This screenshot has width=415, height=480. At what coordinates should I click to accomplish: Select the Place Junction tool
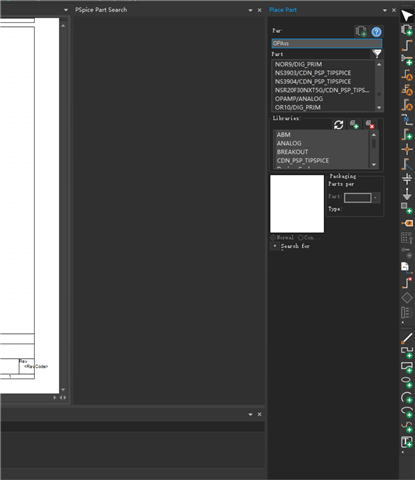[x=407, y=149]
